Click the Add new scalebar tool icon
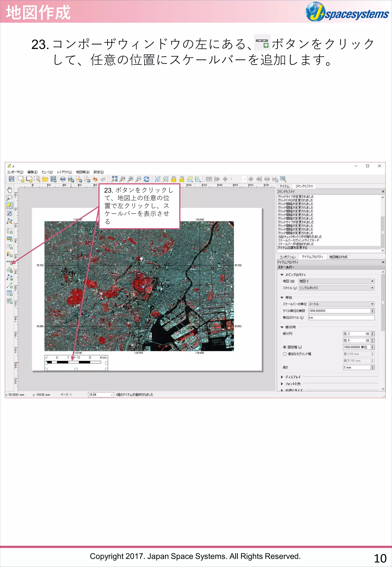 10,262
